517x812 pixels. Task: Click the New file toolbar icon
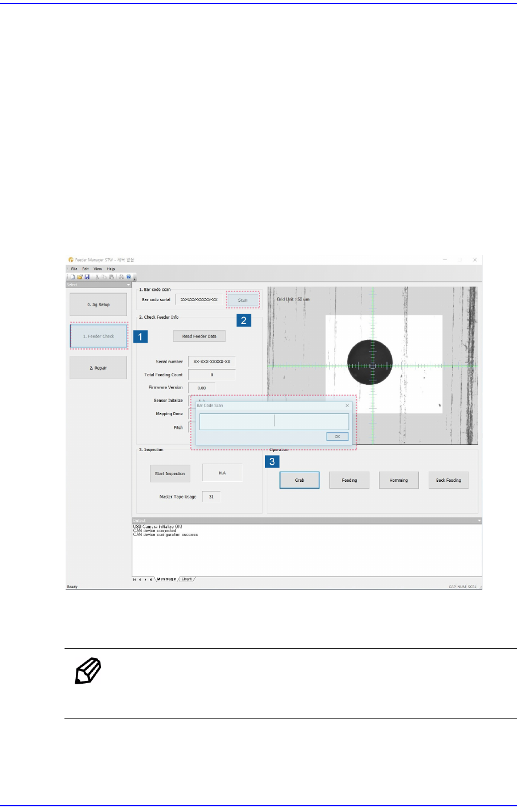click(x=73, y=277)
